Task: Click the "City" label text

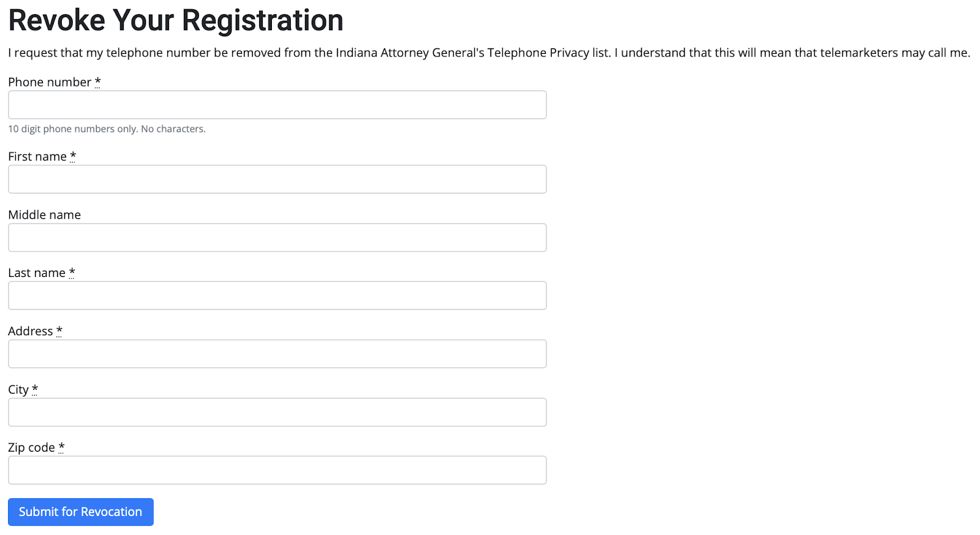Action: (18, 390)
